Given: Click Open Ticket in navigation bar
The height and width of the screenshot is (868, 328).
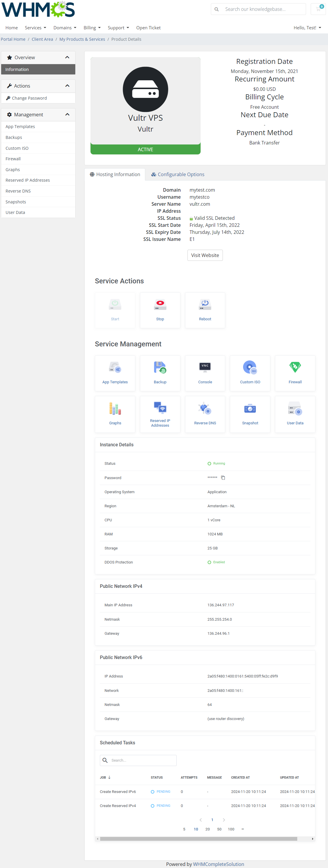Looking at the screenshot, I should (148, 28).
